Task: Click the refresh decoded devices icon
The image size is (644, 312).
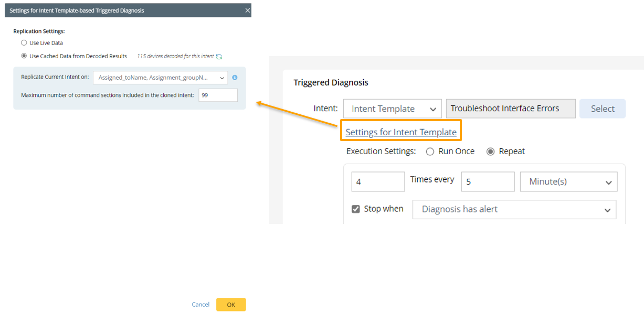Action: (x=219, y=57)
